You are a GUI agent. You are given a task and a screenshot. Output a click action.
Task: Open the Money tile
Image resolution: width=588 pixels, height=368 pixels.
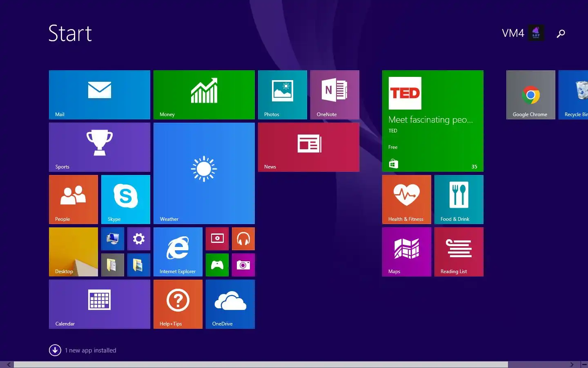(204, 95)
